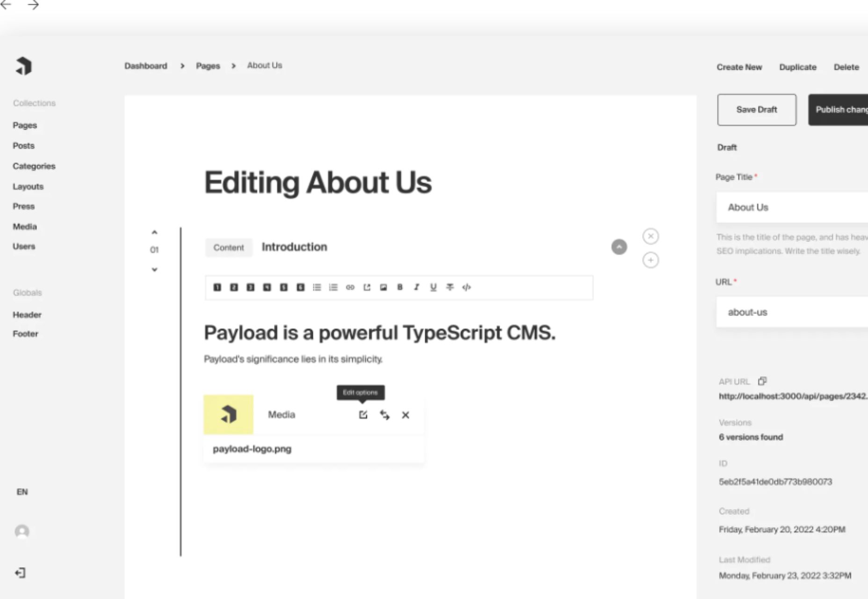
Task: Toggle italic formatting
Action: (417, 287)
